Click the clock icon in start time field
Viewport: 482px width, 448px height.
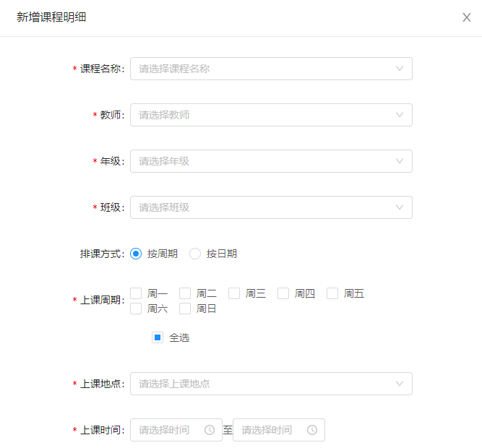(x=210, y=430)
